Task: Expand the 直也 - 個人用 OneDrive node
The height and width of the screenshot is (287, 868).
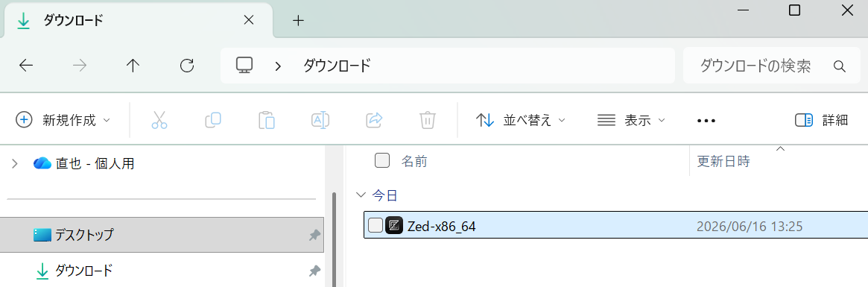Action: pyautogui.click(x=15, y=163)
